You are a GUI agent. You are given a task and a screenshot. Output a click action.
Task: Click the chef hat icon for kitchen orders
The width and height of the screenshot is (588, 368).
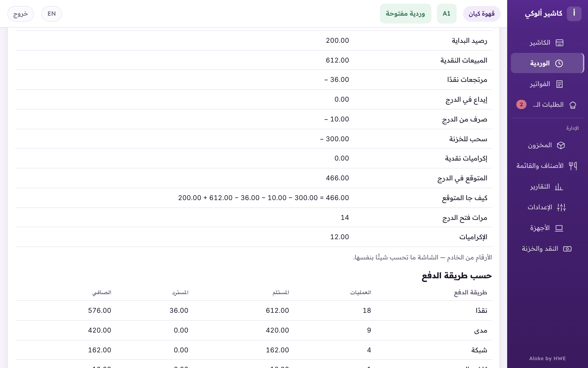[x=573, y=105]
